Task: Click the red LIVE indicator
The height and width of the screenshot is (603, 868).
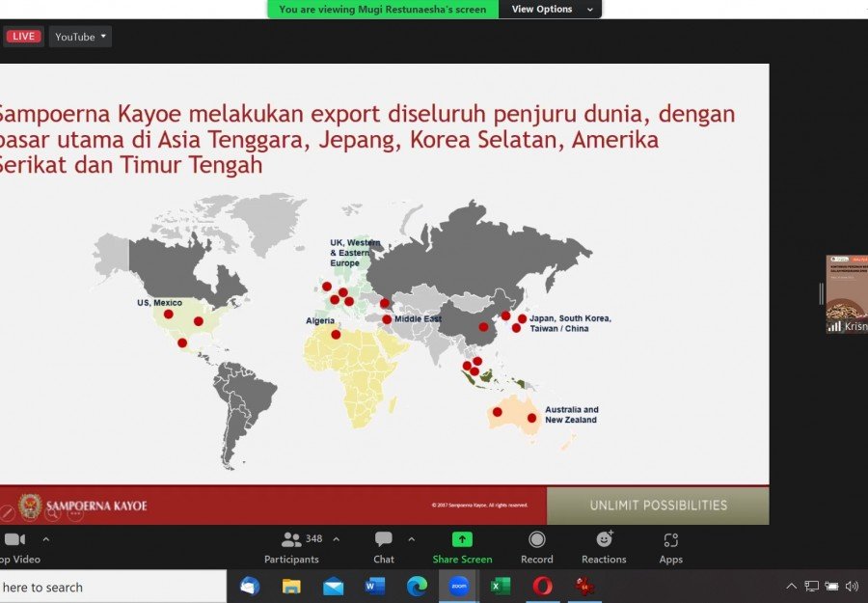Action: point(23,37)
